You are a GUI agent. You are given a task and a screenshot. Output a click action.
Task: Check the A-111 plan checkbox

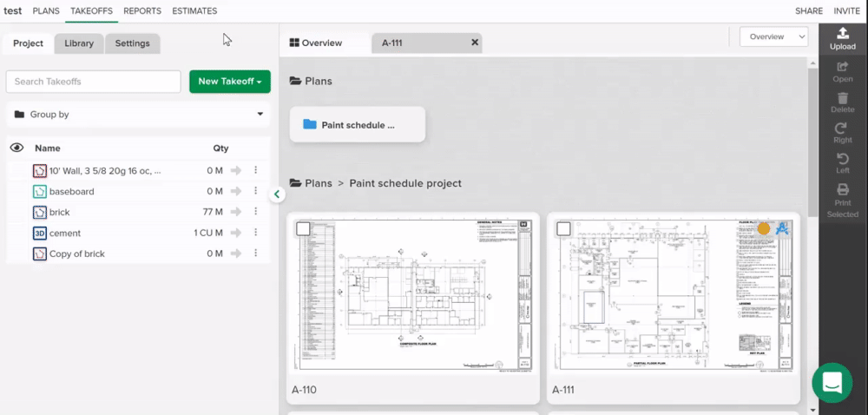(563, 228)
